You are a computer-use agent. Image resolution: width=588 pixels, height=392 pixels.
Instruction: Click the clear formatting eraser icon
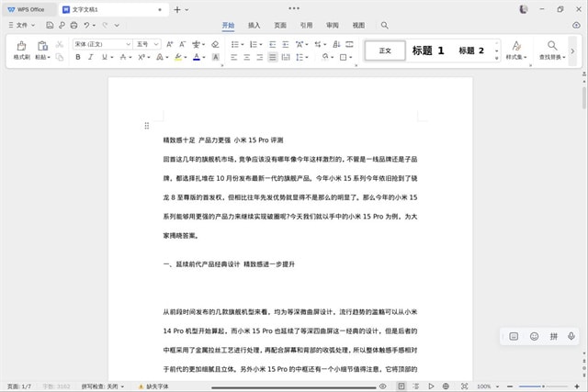pyautogui.click(x=215, y=43)
